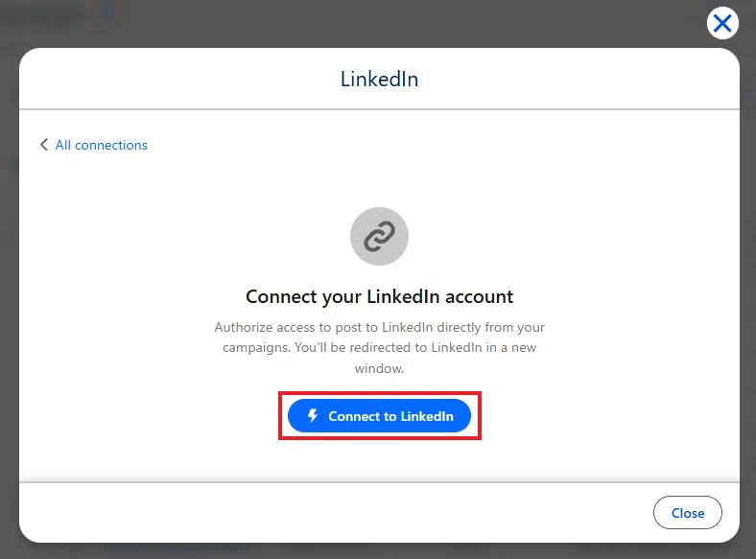Click the word 'account' in the bold heading

tap(480, 296)
